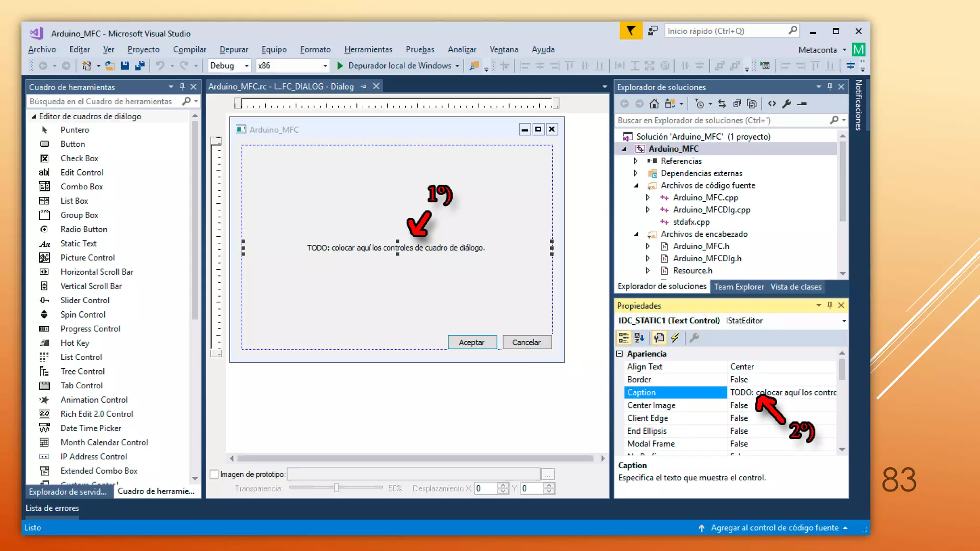Show control events lightning icon
980x551 pixels.
tap(675, 338)
